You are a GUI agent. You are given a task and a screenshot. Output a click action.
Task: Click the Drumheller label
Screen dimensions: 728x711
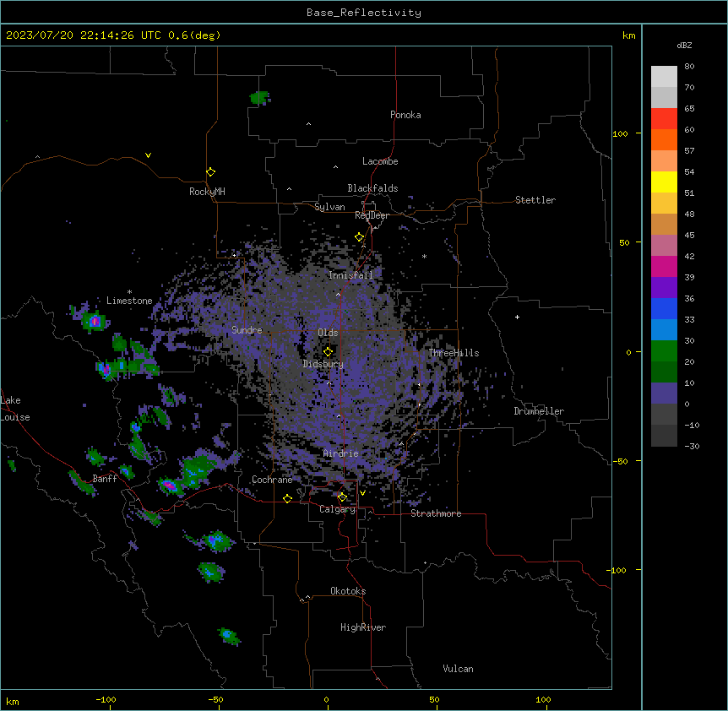point(539,411)
